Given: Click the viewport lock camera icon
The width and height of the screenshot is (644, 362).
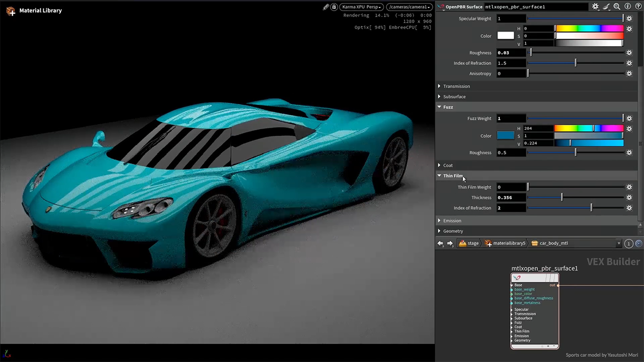Looking at the screenshot, I should 334,7.
